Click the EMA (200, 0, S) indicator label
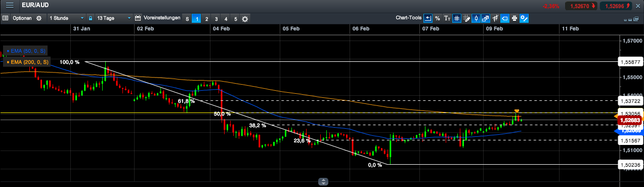 (27, 62)
